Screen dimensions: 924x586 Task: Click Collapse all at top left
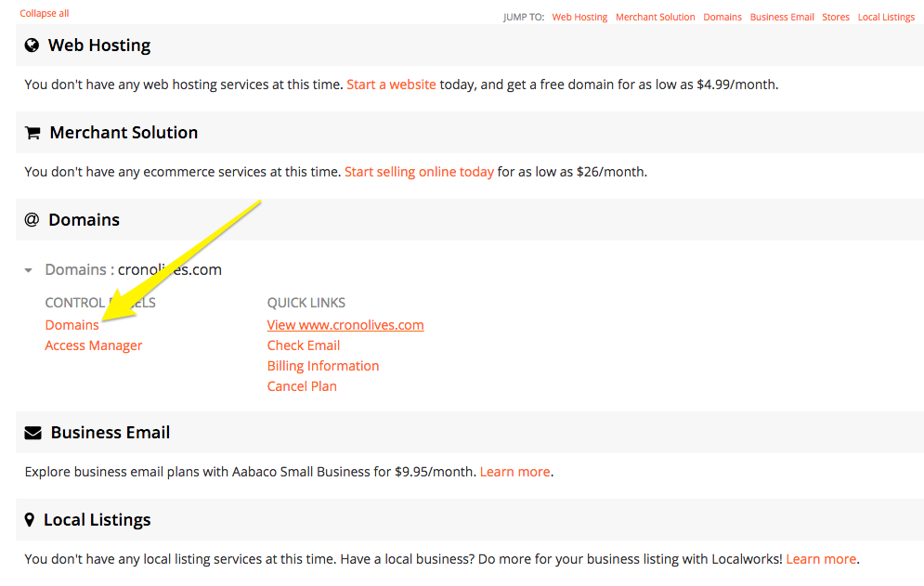coord(45,13)
